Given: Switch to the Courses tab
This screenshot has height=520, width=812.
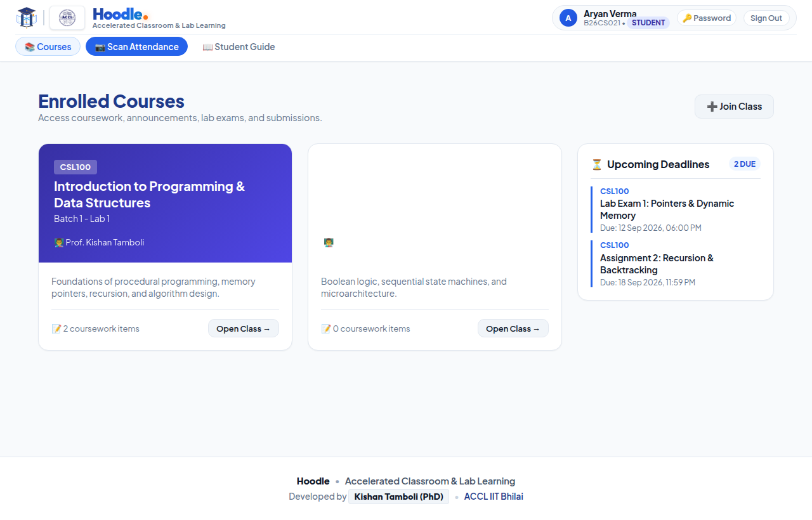Looking at the screenshot, I should tap(48, 46).
